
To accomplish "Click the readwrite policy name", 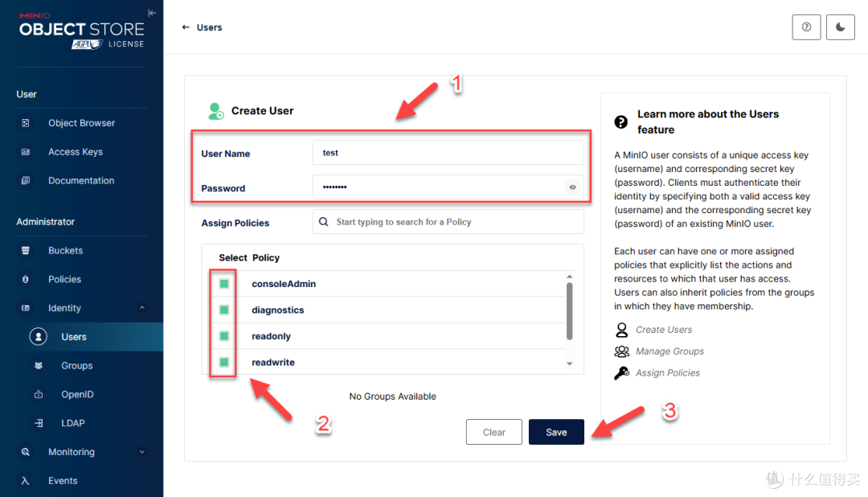I will point(273,363).
